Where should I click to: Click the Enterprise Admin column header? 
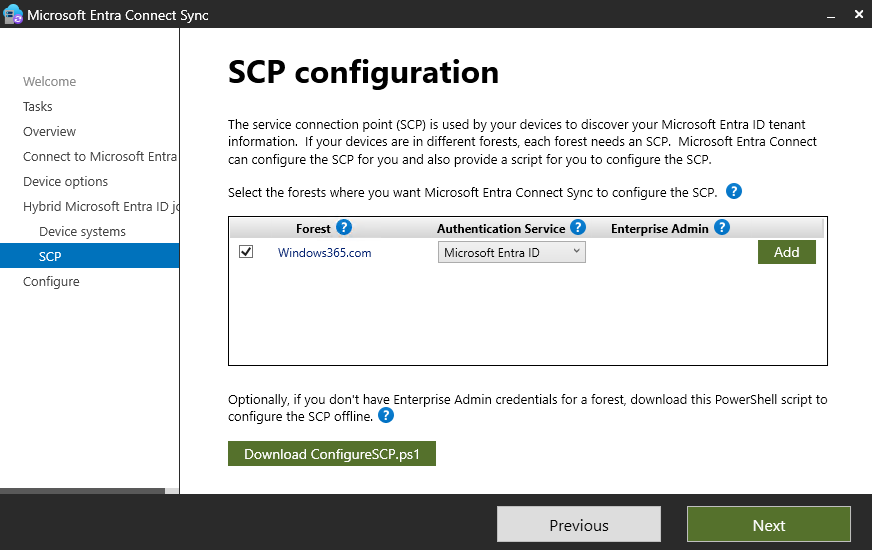coord(660,229)
